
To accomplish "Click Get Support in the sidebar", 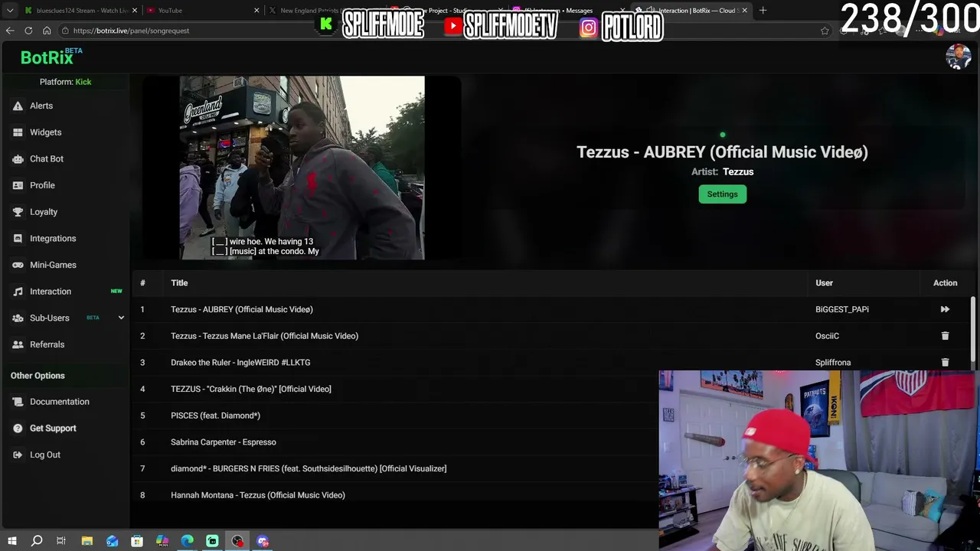I will 53,428.
